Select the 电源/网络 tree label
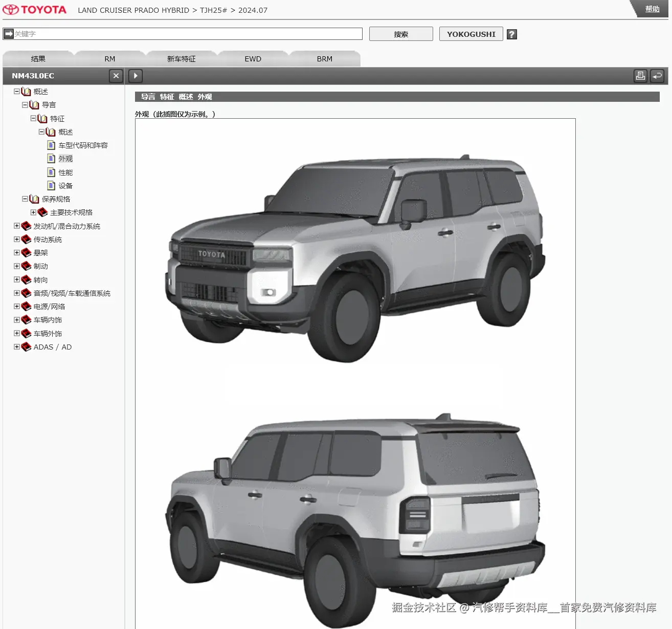The width and height of the screenshot is (672, 629). point(49,307)
